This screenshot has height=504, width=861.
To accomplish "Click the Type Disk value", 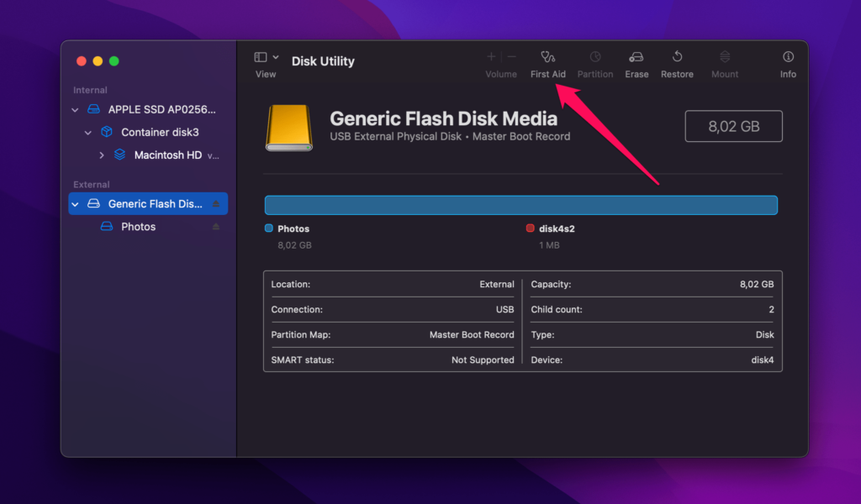I will tap(764, 334).
